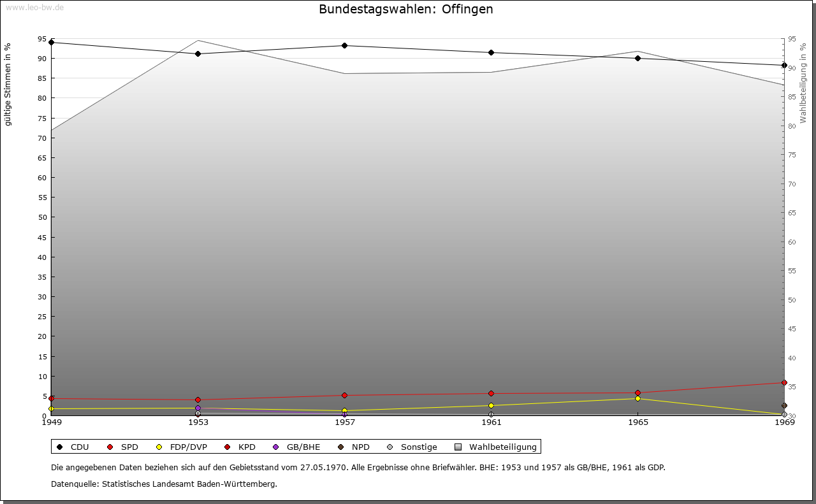Screen dimensions: 816x504
Task: Click the CDU black diamond legend marker
Action: [x=60, y=447]
